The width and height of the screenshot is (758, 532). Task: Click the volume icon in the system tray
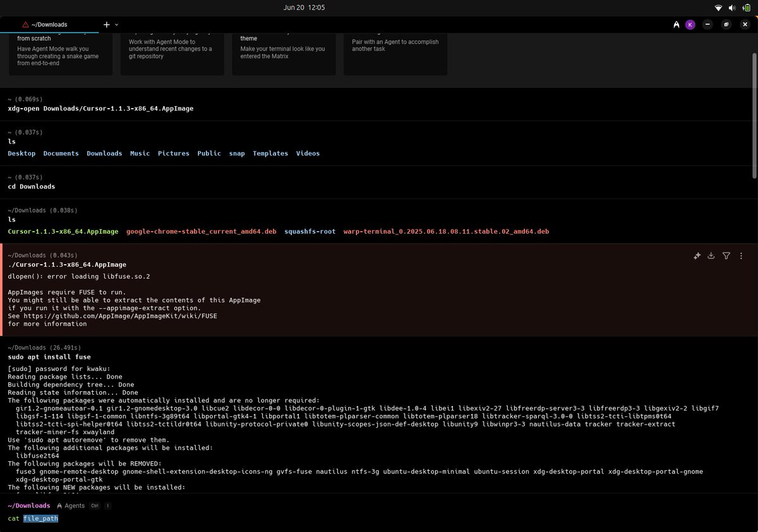click(732, 8)
